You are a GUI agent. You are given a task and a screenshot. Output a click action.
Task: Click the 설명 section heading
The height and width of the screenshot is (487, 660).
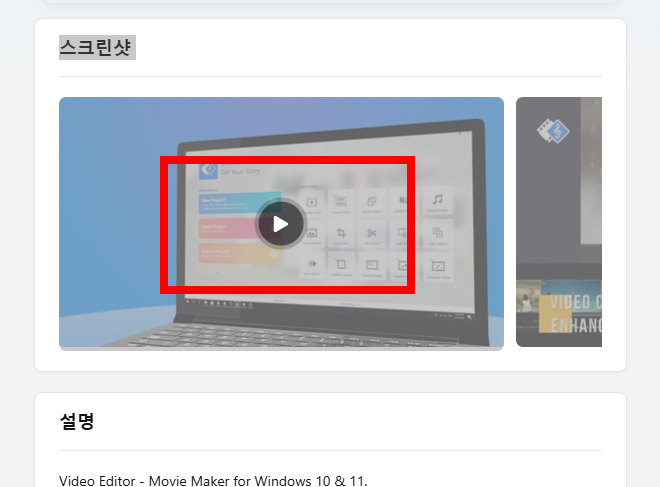[77, 421]
